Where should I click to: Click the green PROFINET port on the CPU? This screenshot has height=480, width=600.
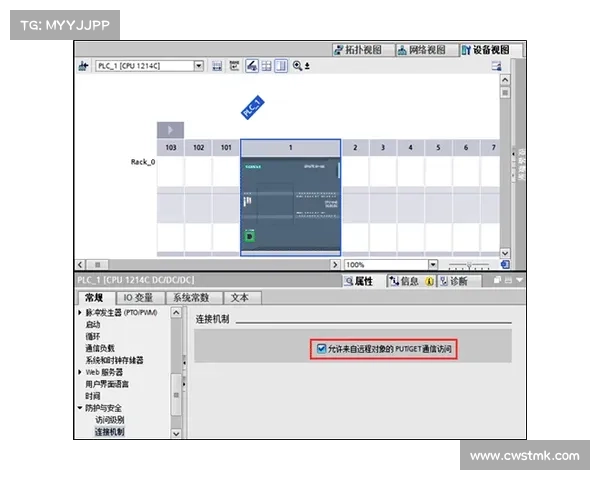pyautogui.click(x=249, y=236)
